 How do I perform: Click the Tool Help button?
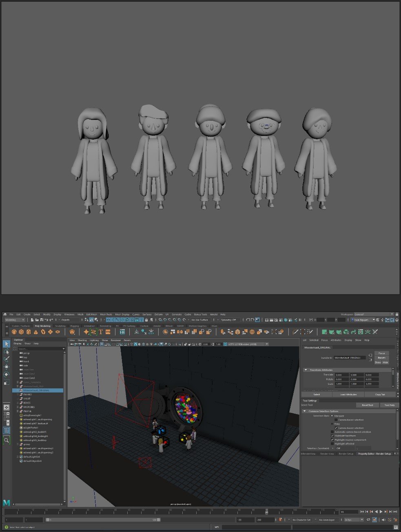pyautogui.click(x=389, y=405)
